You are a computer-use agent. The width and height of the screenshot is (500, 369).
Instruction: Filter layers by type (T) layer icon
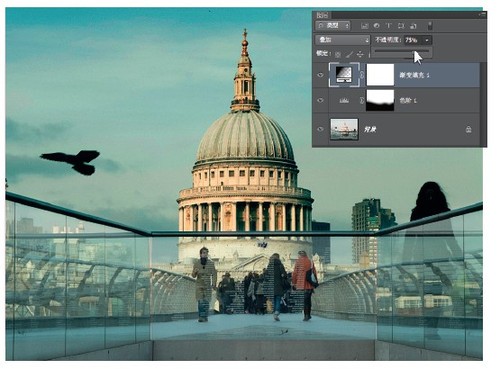(389, 26)
